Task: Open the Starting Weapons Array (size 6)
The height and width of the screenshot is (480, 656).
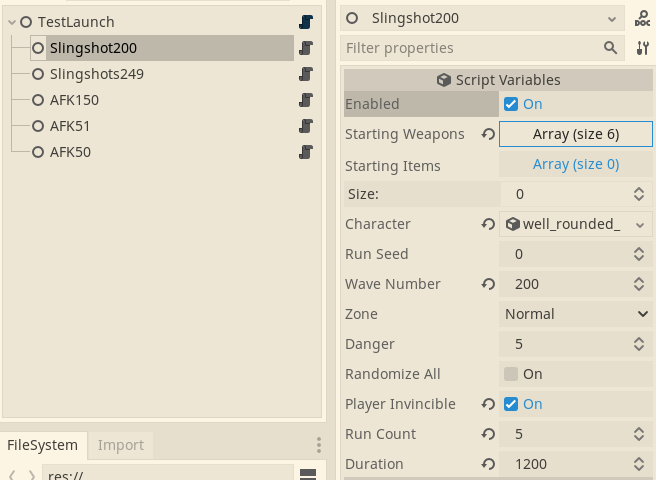Action: [576, 134]
